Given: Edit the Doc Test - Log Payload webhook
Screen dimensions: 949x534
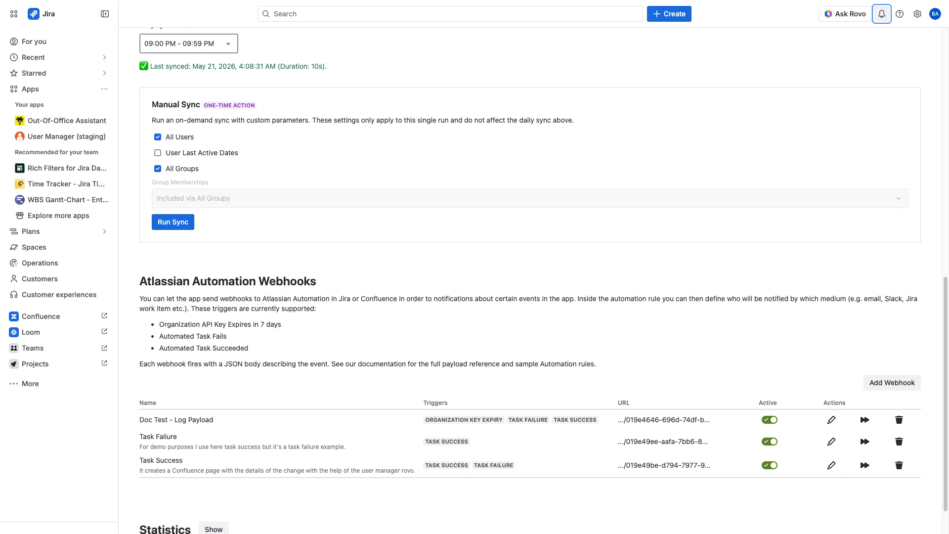Looking at the screenshot, I should pos(831,420).
